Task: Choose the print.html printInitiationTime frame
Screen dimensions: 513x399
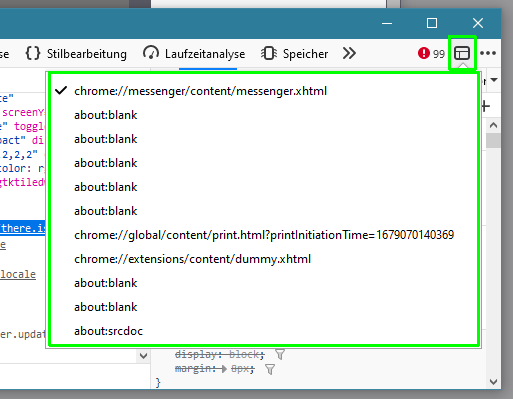Action: 264,235
